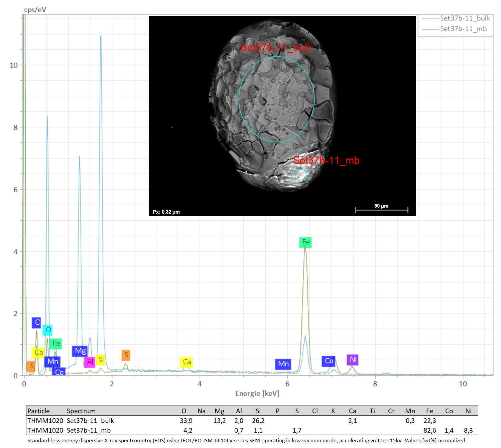The height and width of the screenshot is (448, 501).
Task: Select the Set37b-11_mb row in table
Action: [x=252, y=430]
